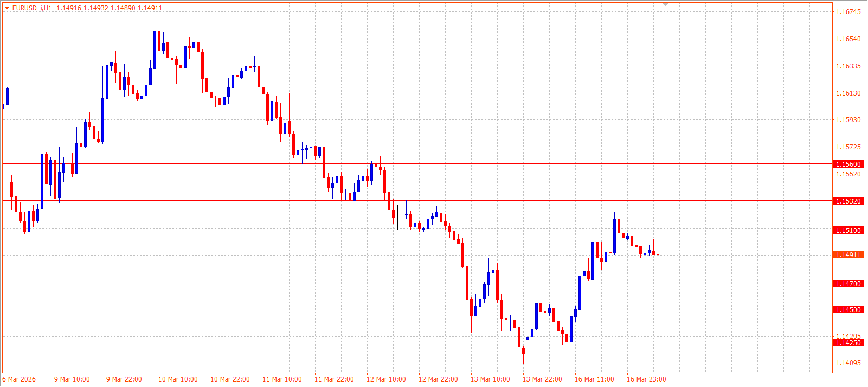Screen dimensions: 868x387
Task: Click the time axis label 12 Mar 22:00
Action: (x=438, y=379)
